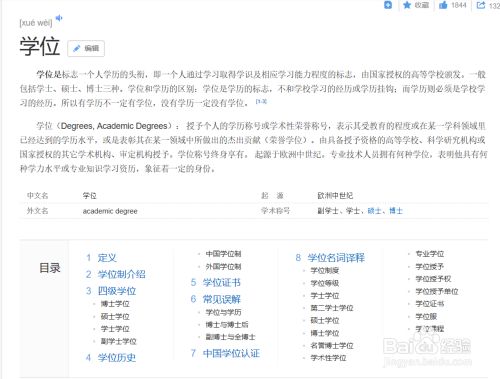Click the 欧洲中世纪 origin value
The height and width of the screenshot is (379, 500).
pos(335,195)
